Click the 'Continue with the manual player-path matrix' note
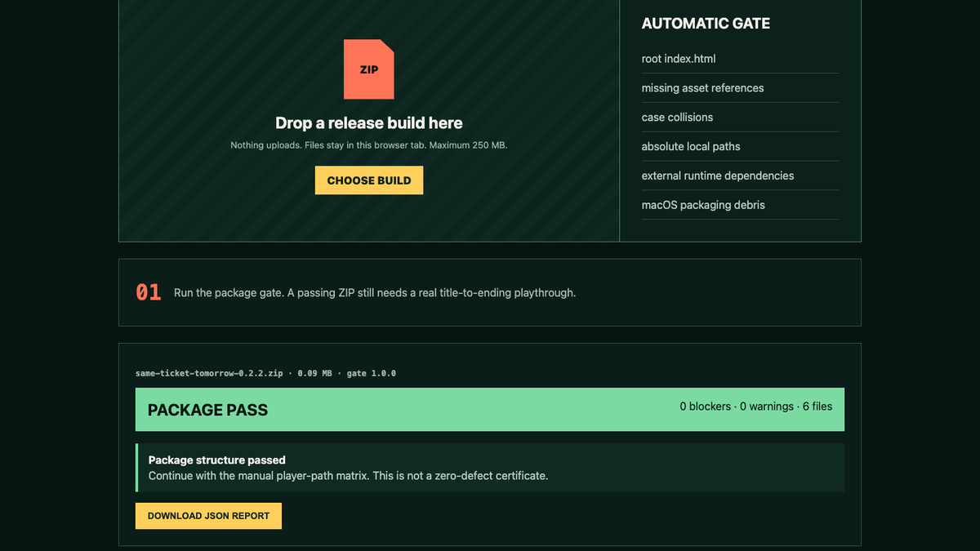 [x=348, y=475]
